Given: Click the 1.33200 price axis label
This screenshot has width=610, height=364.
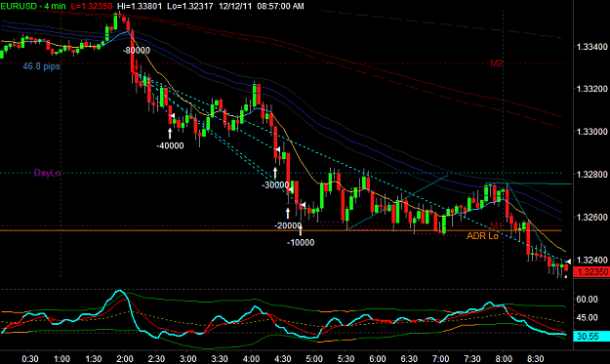Looking at the screenshot, I should coord(591,89).
